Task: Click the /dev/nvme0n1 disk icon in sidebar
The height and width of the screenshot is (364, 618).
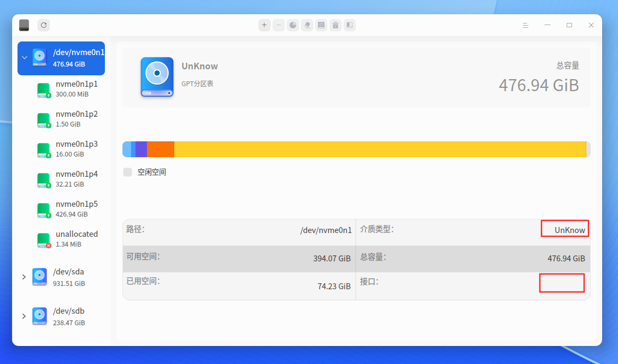Action: 39,58
